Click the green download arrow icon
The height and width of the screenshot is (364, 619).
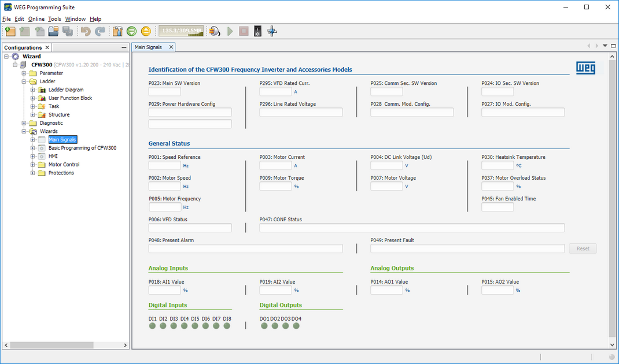click(132, 31)
